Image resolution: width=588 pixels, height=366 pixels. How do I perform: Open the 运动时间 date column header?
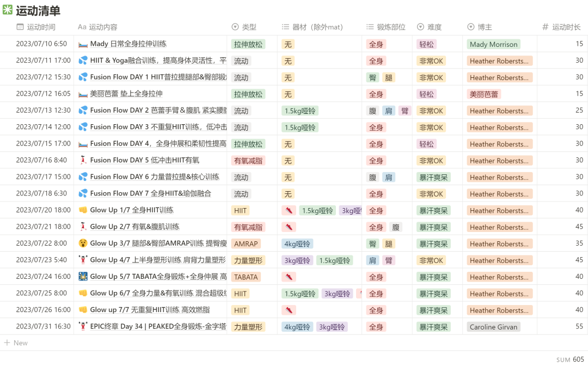coord(36,27)
